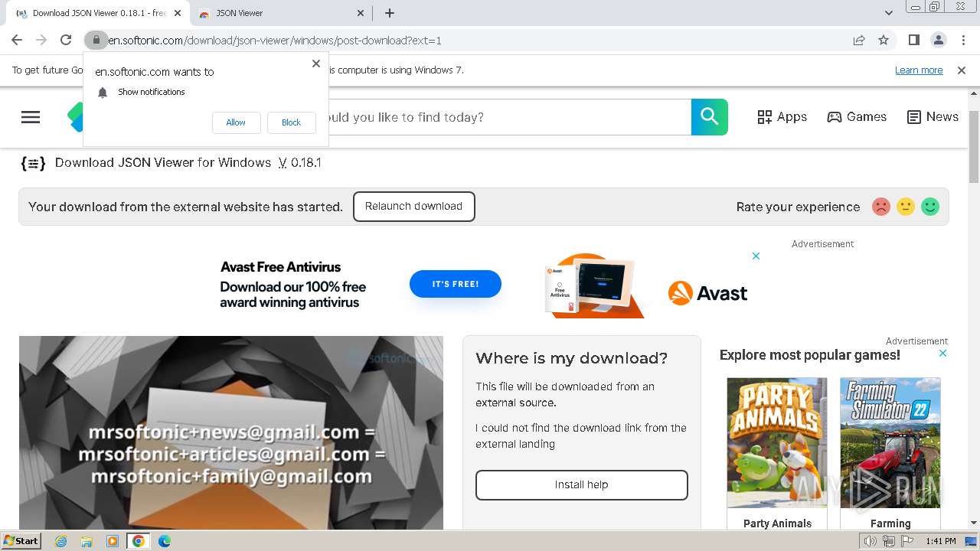Go back to the previous page
The image size is (980, 551).
click(17, 40)
